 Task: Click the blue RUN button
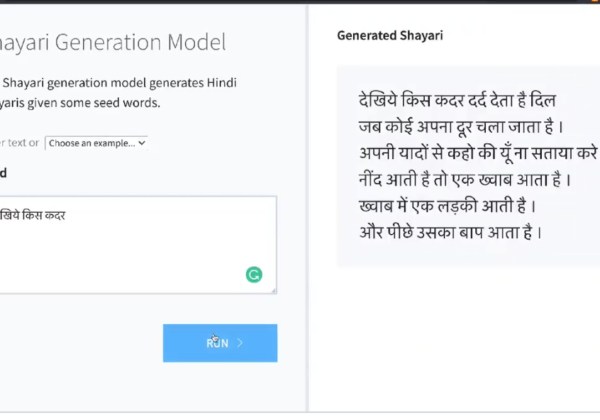(220, 343)
